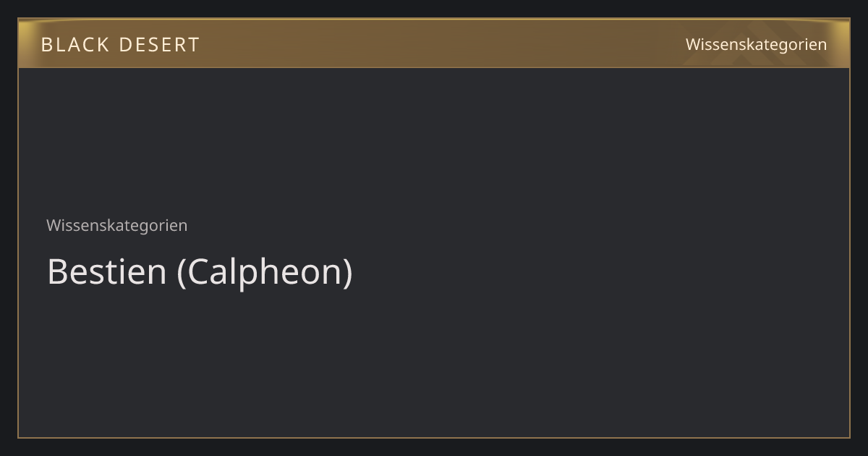The height and width of the screenshot is (456, 868).
Task: Open the header's Wissenskategorien navigation item
Action: point(756,44)
